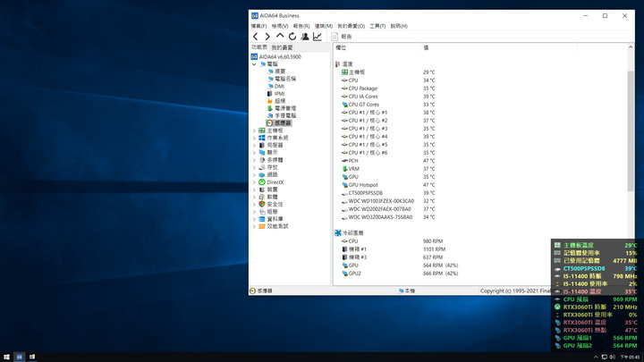Viewport: 644px width, 362px height.
Task: Select the 感應器 sensor tree item
Action: pos(279,122)
